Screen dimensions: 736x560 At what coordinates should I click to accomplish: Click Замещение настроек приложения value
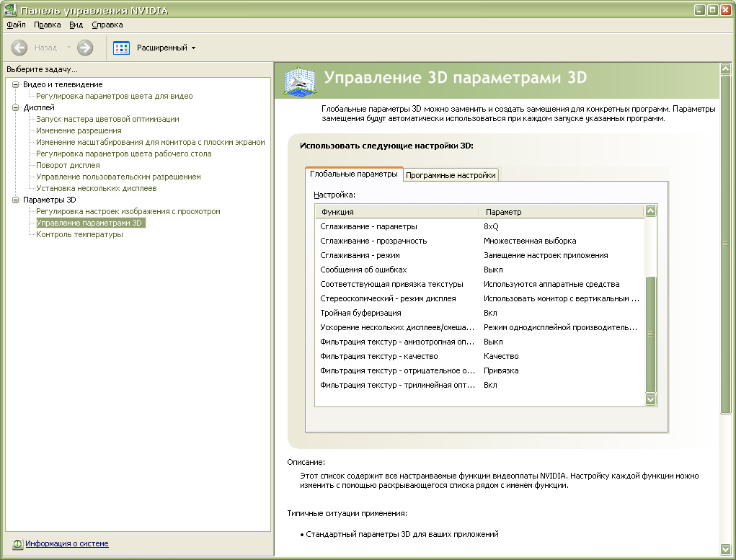click(x=546, y=255)
